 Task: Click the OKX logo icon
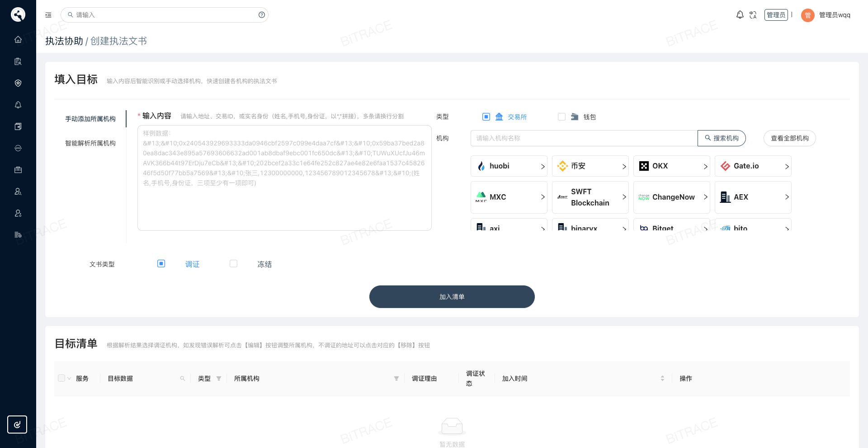coord(644,166)
